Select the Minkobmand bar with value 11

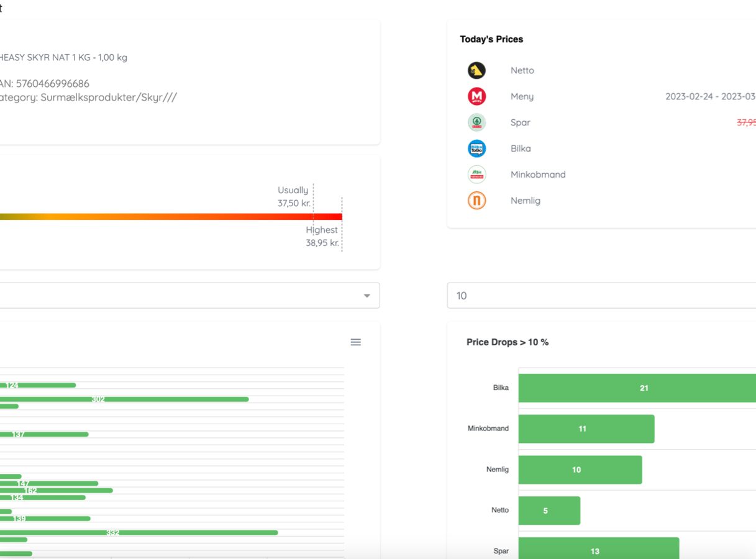click(586, 429)
